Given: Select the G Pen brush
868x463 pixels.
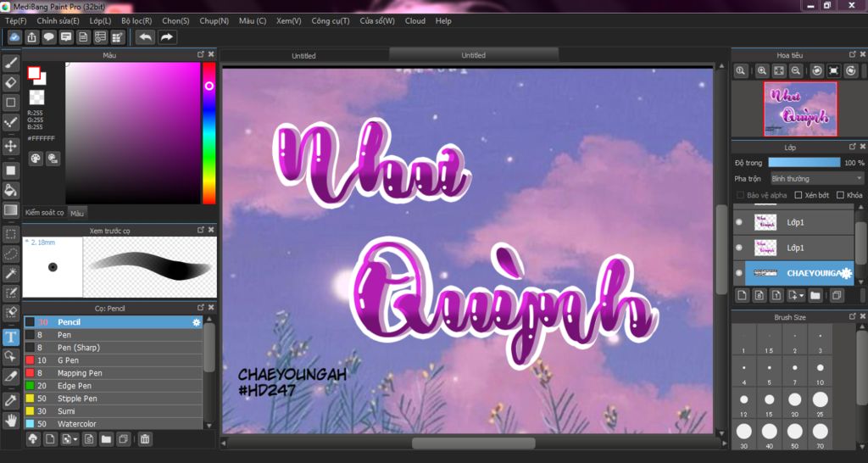Looking at the screenshot, I should (113, 360).
